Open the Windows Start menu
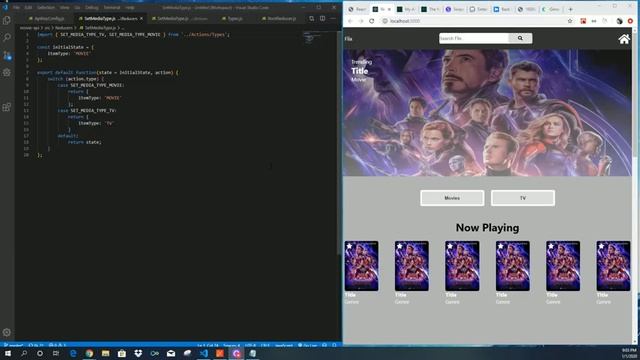 point(7,353)
